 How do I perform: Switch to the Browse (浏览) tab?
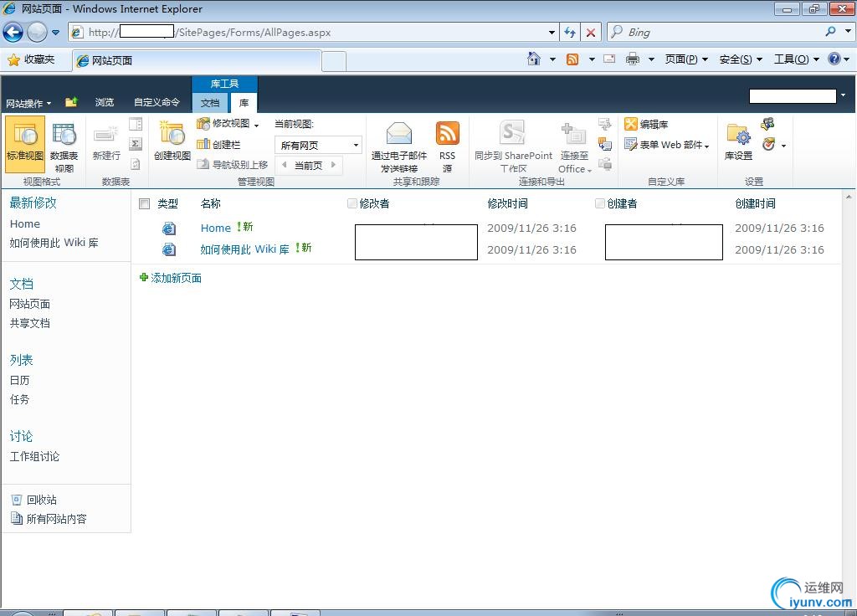click(x=105, y=102)
